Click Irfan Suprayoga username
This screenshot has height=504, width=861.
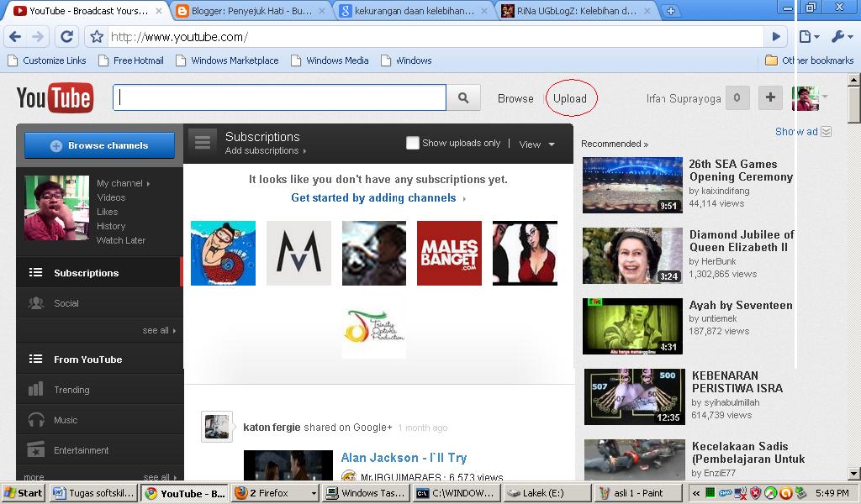click(684, 99)
